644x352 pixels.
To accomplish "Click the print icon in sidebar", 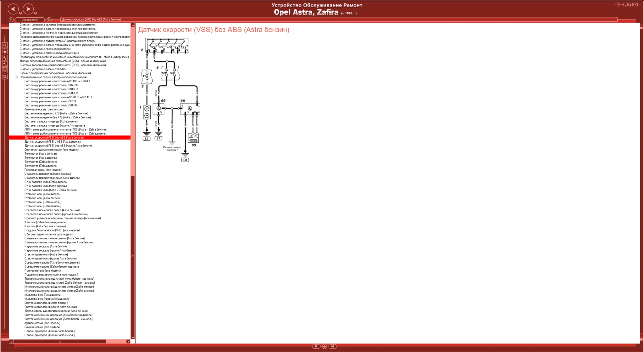I will click(5, 76).
